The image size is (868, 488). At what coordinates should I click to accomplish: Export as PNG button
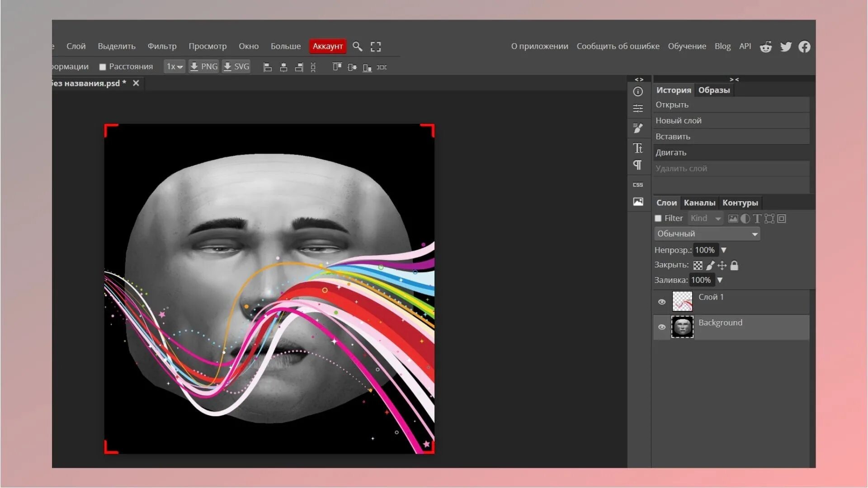coord(203,67)
